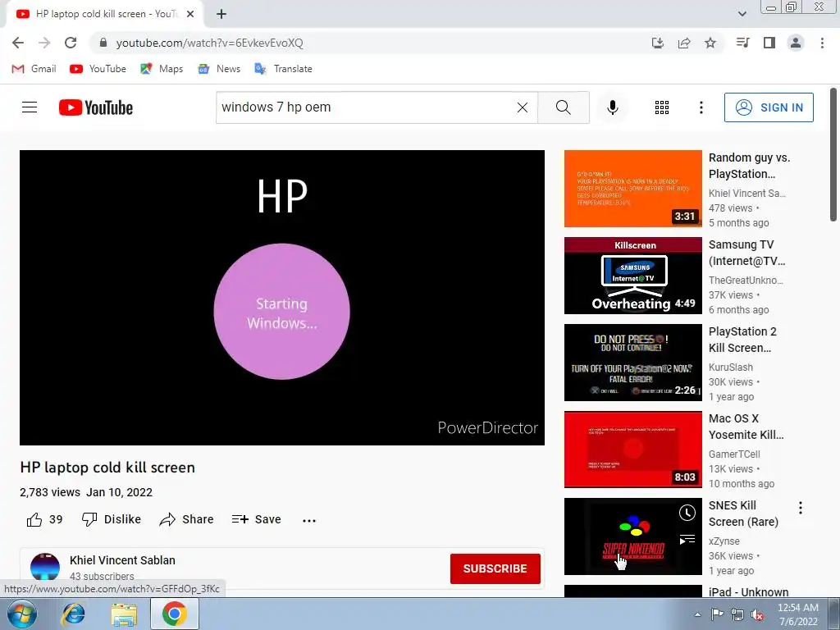840x630 pixels.
Task: Select the HP laptop cold kill screen tab
Action: pyautogui.click(x=104, y=14)
